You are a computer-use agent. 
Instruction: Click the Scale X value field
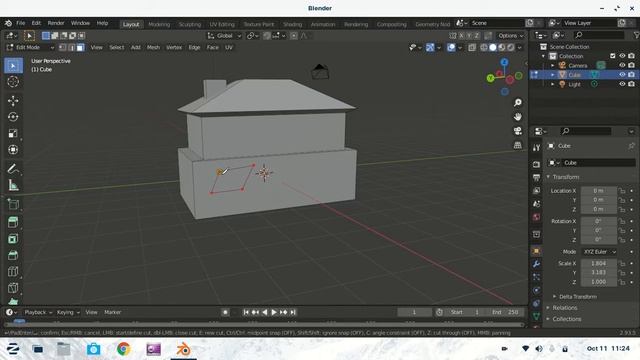coord(598,263)
